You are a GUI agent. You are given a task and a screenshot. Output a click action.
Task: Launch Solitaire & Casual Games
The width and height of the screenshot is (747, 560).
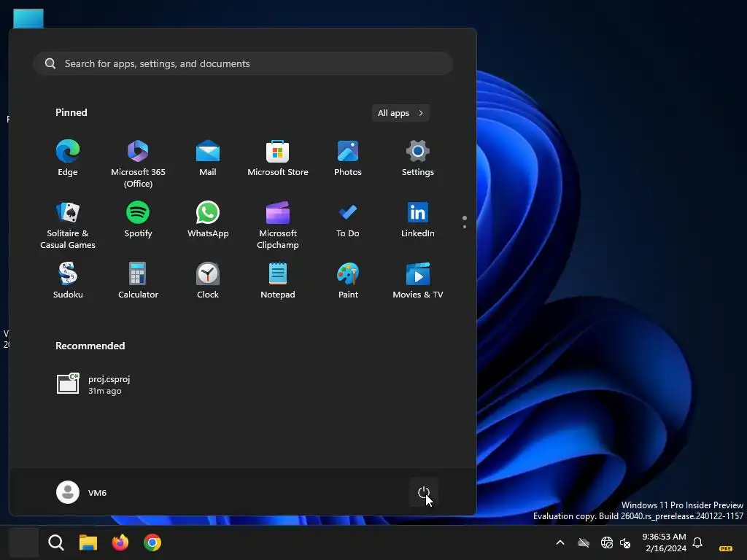68,225
